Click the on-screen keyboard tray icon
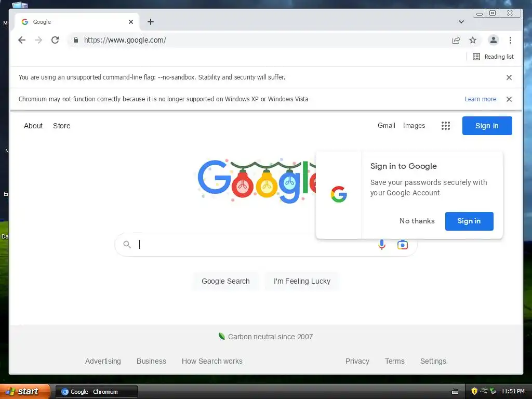The width and height of the screenshot is (532, 399). coord(455,392)
